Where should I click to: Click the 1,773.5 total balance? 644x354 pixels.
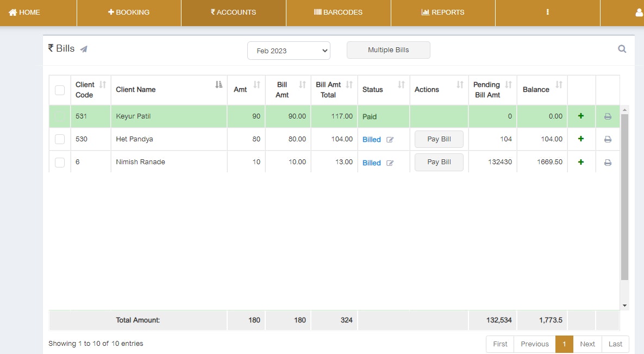[551, 320]
